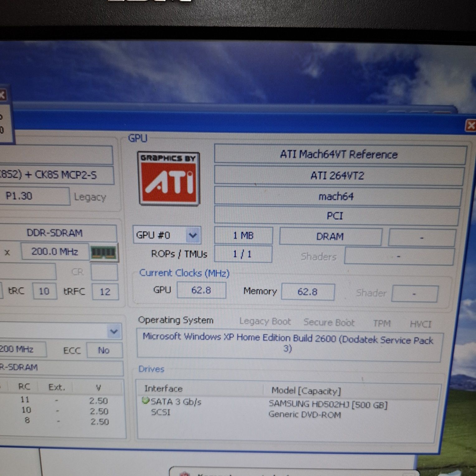Image resolution: width=476 pixels, height=476 pixels.
Task: Click the Graphics by ATI logo
Action: pos(169,178)
